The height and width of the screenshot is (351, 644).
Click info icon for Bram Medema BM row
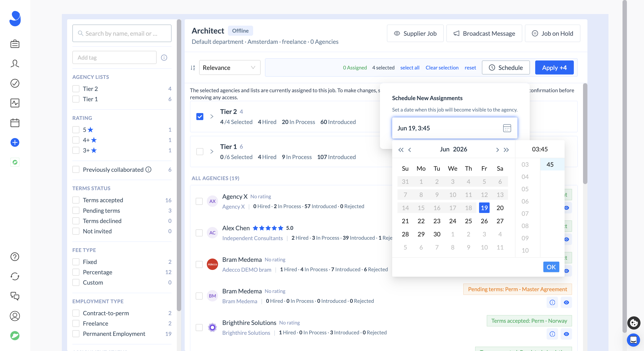point(552,302)
